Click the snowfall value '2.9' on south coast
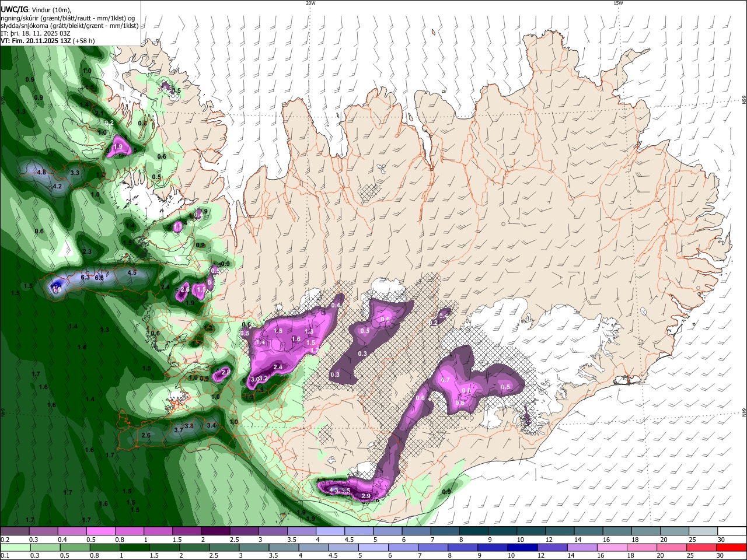The width and height of the screenshot is (747, 560). 366,496
